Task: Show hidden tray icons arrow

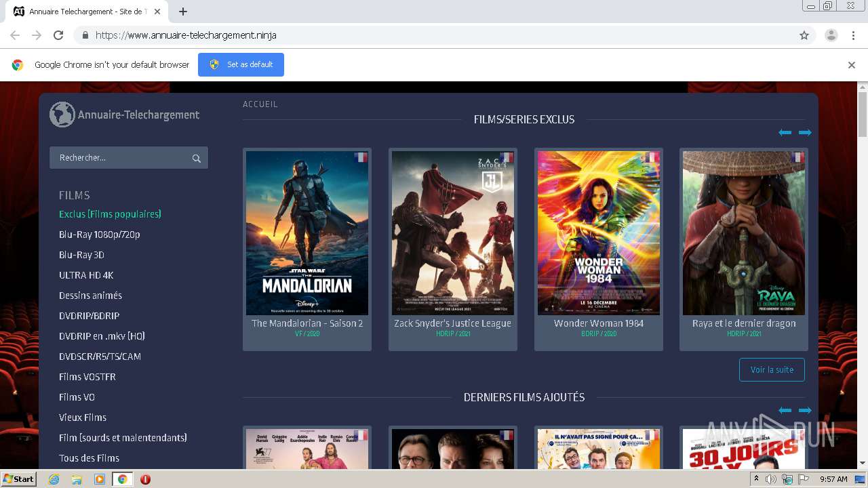Action: [756, 479]
